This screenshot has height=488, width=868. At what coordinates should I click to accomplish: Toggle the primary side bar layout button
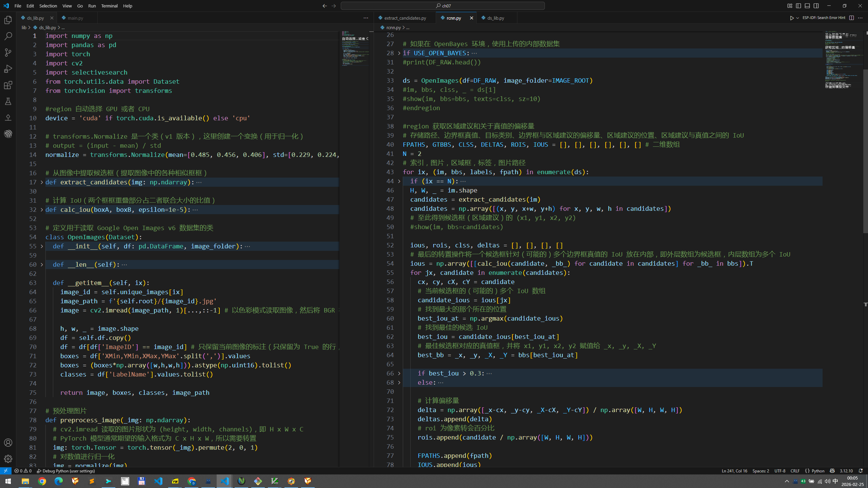[798, 6]
